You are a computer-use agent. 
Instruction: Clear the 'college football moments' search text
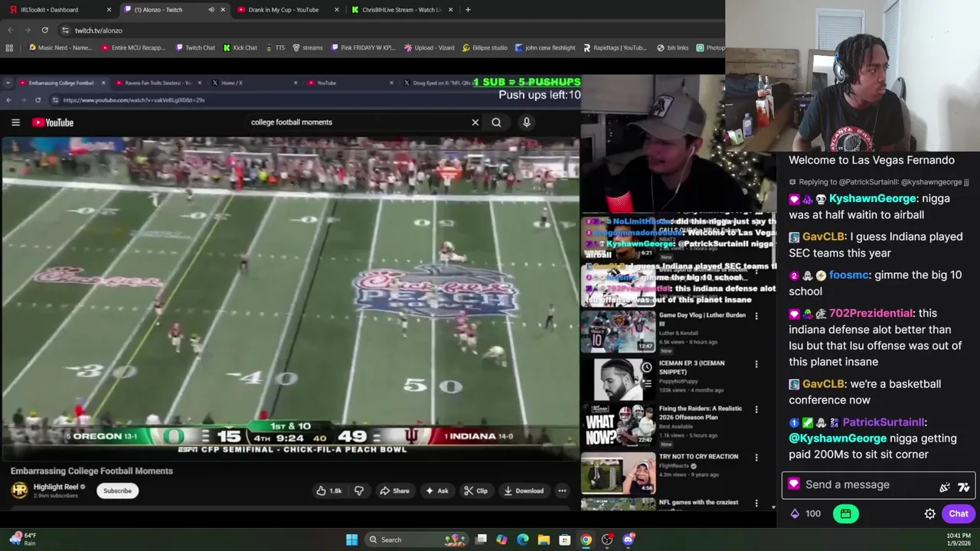475,122
